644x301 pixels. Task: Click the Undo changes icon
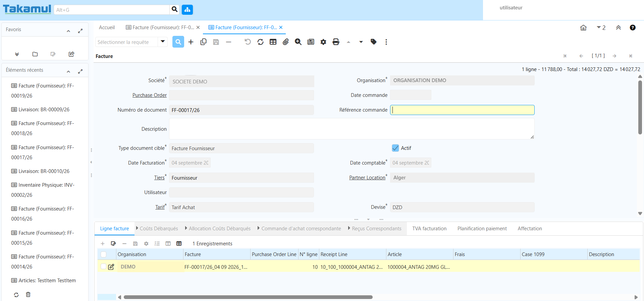tap(248, 42)
